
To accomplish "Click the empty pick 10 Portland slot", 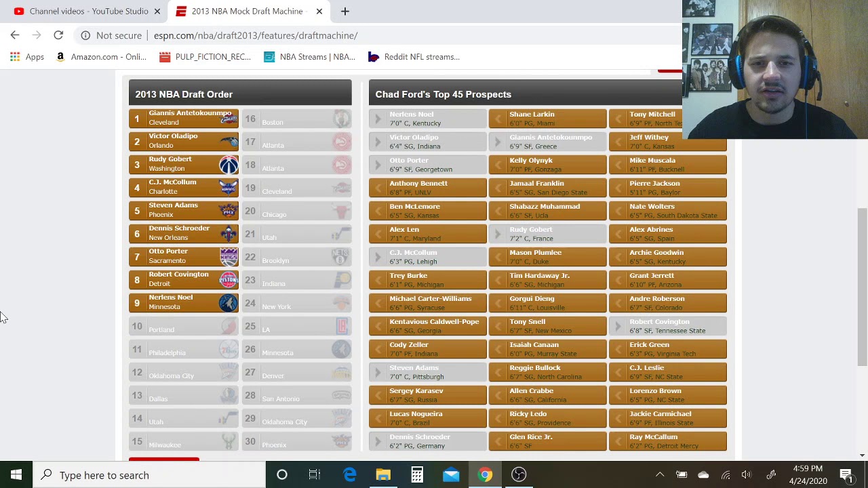I will [184, 326].
